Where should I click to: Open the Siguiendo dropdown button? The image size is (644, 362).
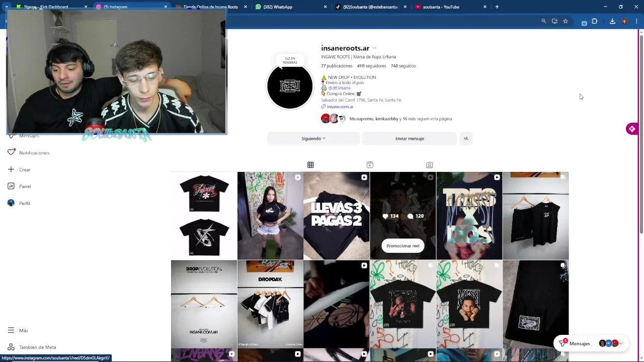(313, 138)
